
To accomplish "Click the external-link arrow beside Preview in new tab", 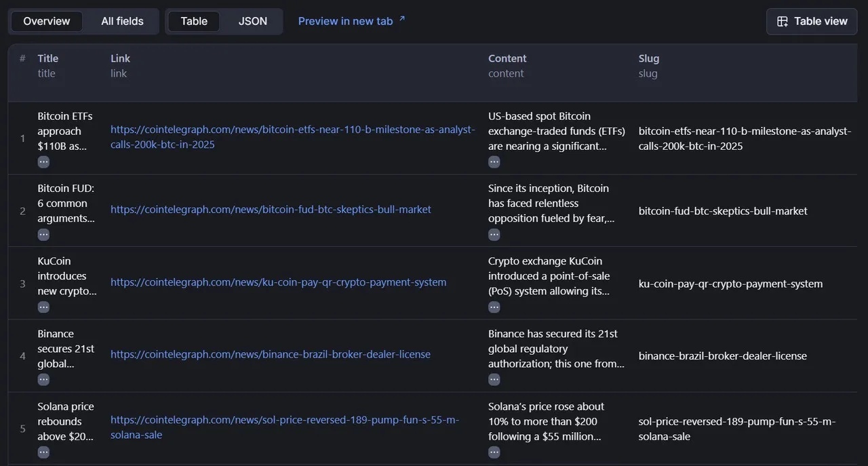I will tap(401, 19).
